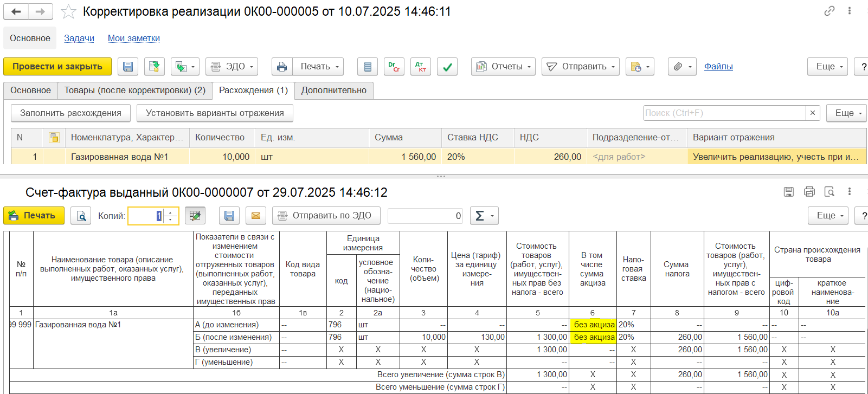
Task: Select the Газированная вода №1 cell in Расхождения table
Action: coord(127,157)
